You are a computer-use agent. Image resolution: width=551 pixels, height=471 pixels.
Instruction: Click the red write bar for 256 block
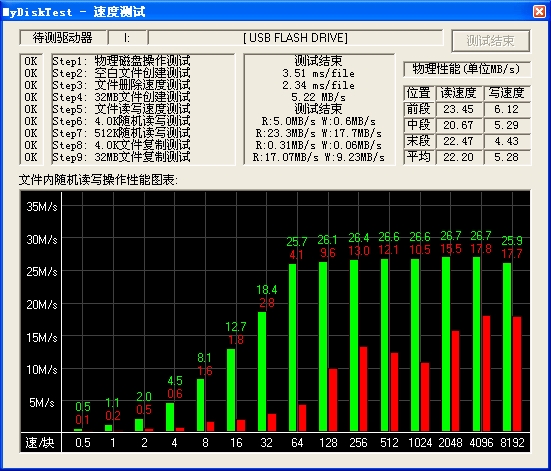[363, 389]
